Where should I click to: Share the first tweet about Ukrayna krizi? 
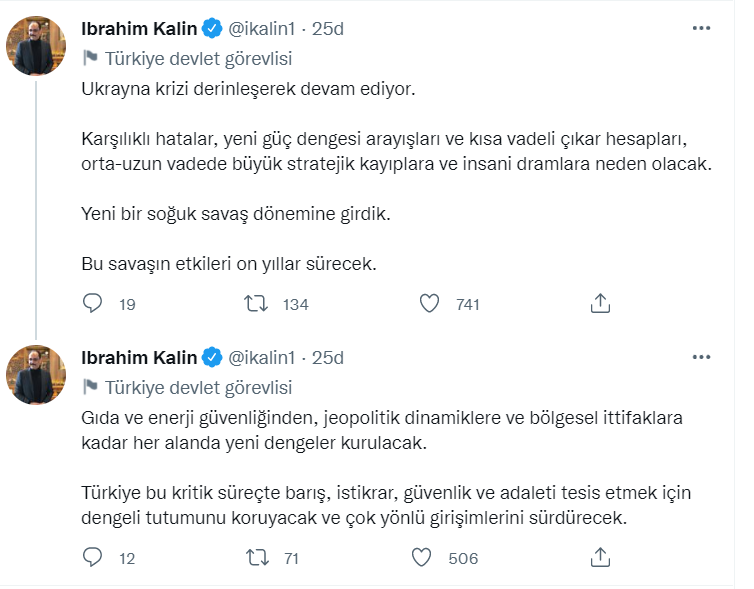click(600, 303)
